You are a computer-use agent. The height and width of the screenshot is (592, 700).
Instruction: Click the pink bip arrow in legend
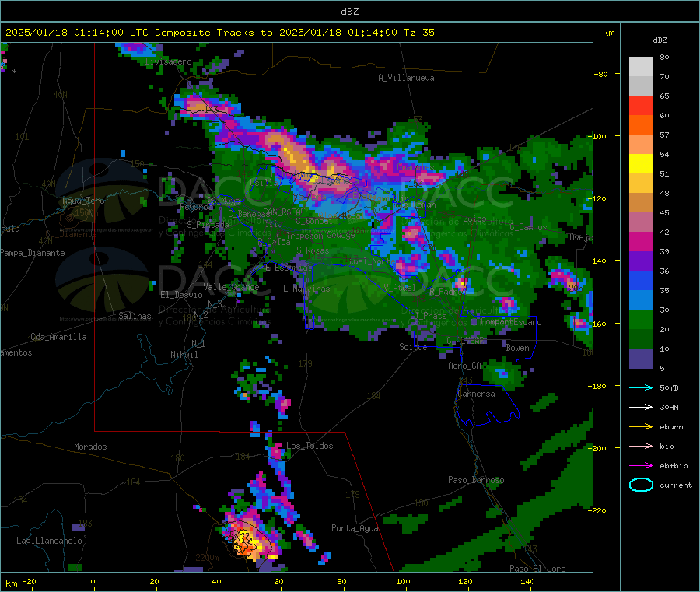(641, 446)
